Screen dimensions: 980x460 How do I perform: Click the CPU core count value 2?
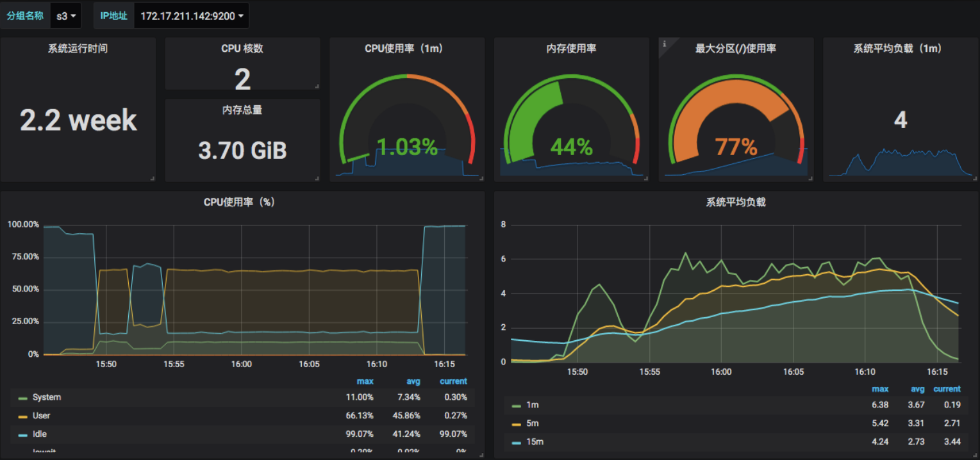[242, 79]
